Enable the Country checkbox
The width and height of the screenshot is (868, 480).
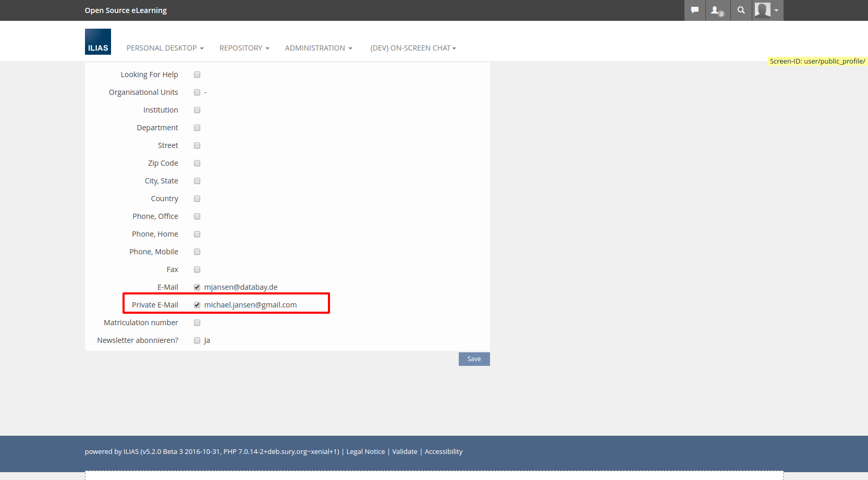[x=197, y=199]
